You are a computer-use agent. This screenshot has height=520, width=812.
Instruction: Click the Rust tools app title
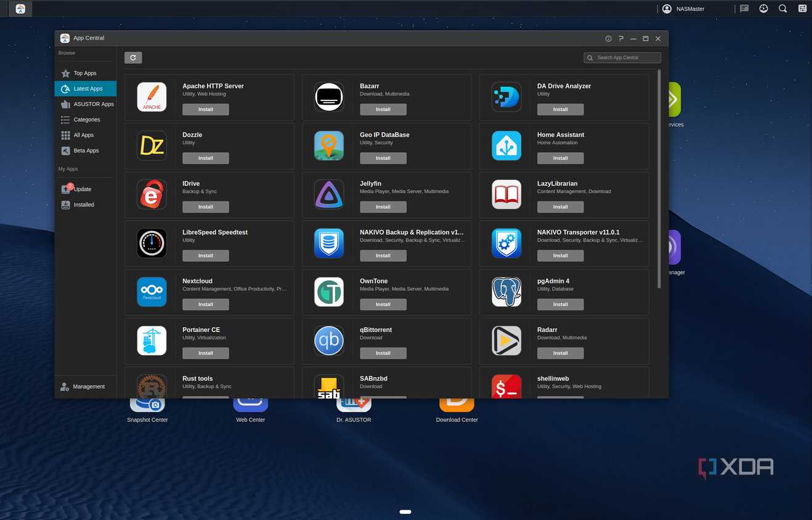click(x=198, y=378)
